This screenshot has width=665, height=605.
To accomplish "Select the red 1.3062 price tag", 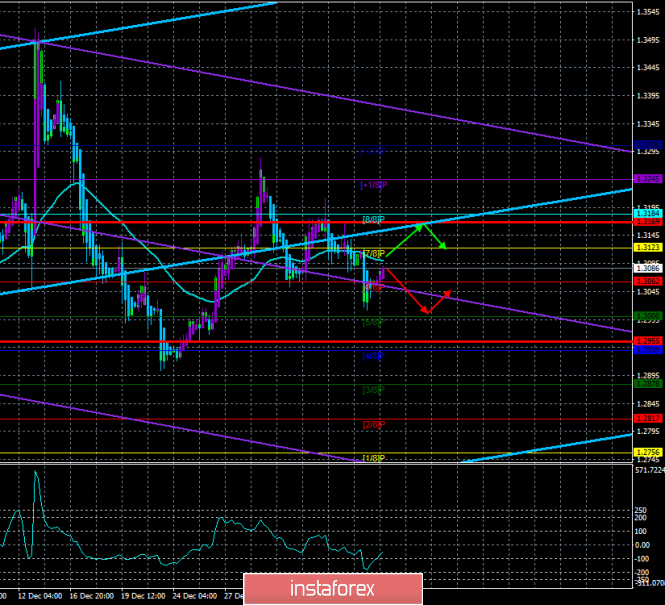I will tap(648, 281).
